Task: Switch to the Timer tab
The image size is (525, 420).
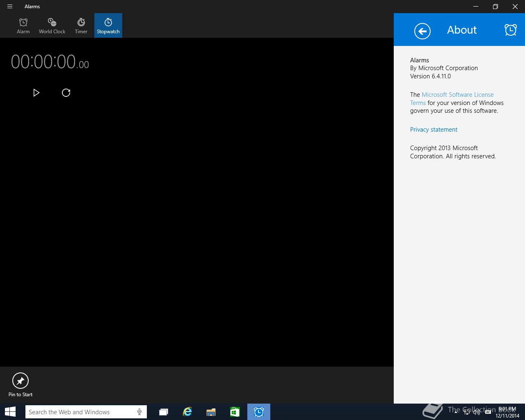Action: coord(81,25)
